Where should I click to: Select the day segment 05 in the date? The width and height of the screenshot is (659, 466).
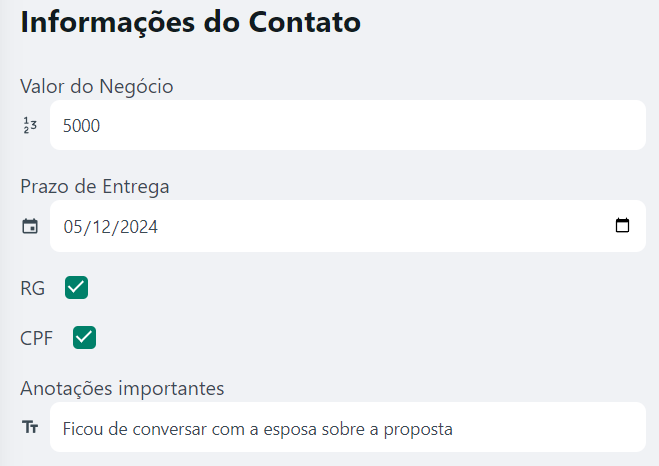coord(73,227)
